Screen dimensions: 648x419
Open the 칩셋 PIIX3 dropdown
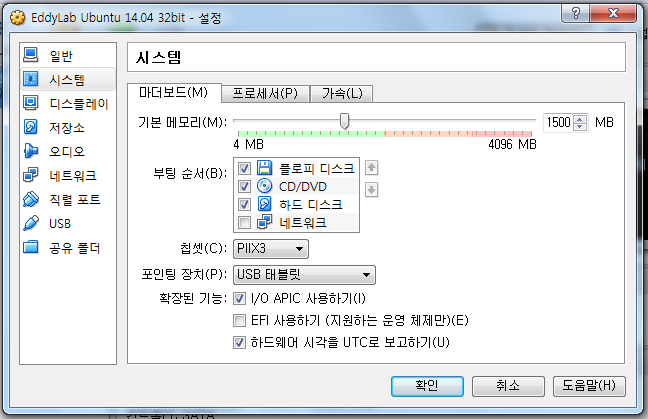click(271, 249)
